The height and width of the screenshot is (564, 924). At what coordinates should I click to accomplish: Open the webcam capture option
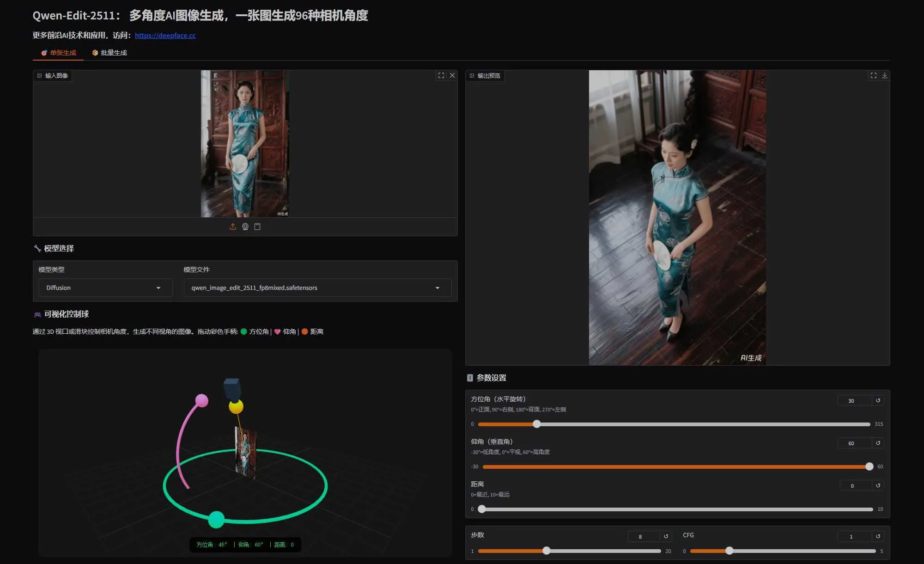click(x=245, y=227)
